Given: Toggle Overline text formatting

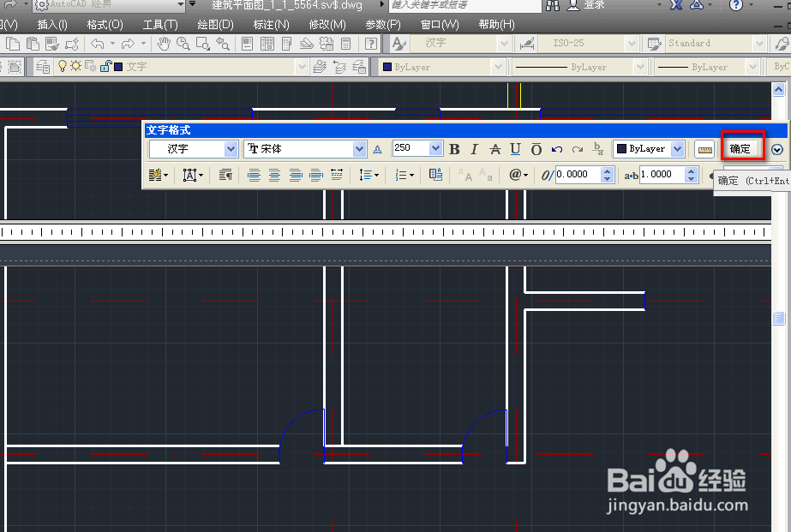Looking at the screenshot, I should (536, 149).
